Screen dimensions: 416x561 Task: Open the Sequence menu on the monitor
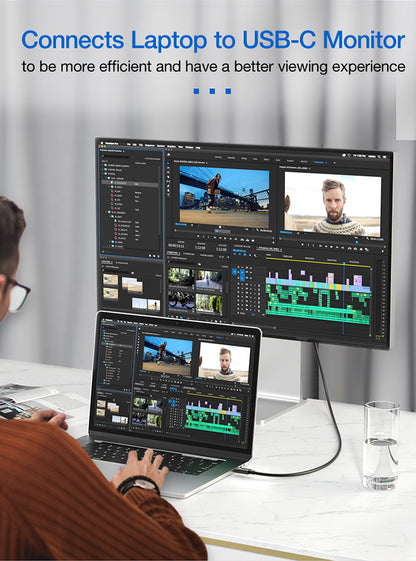pyautogui.click(x=150, y=145)
